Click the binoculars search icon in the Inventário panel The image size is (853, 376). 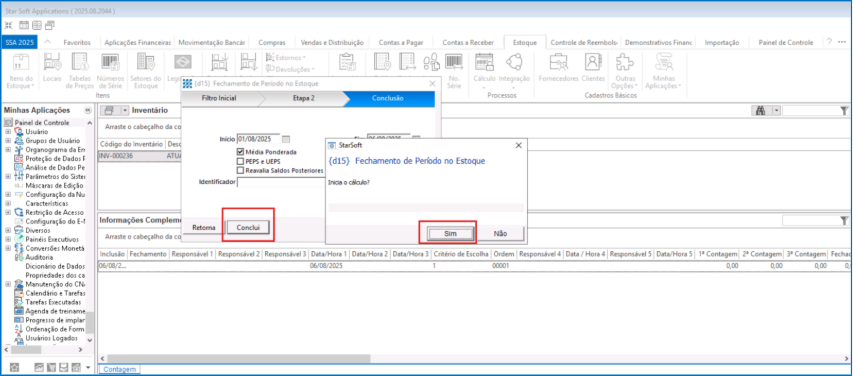761,110
